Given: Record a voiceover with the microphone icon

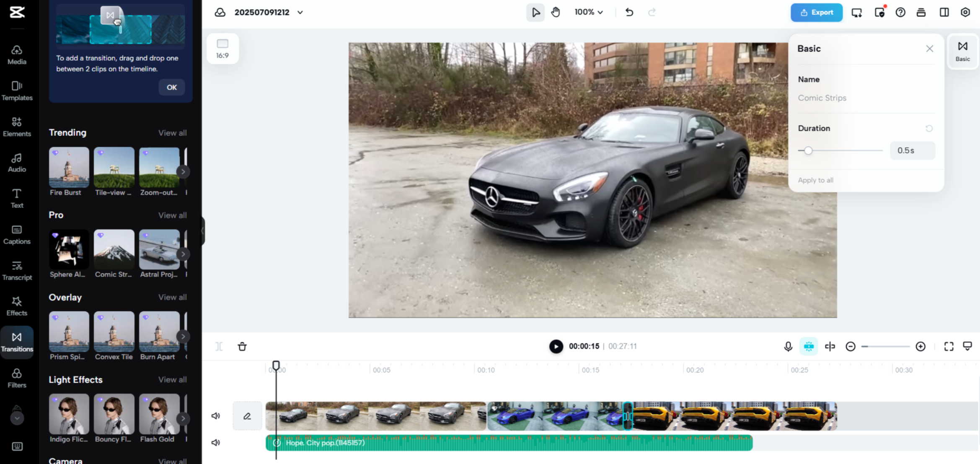Looking at the screenshot, I should click(788, 346).
